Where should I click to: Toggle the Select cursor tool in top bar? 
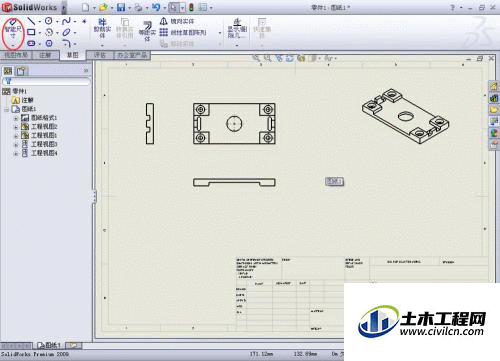[x=173, y=7]
